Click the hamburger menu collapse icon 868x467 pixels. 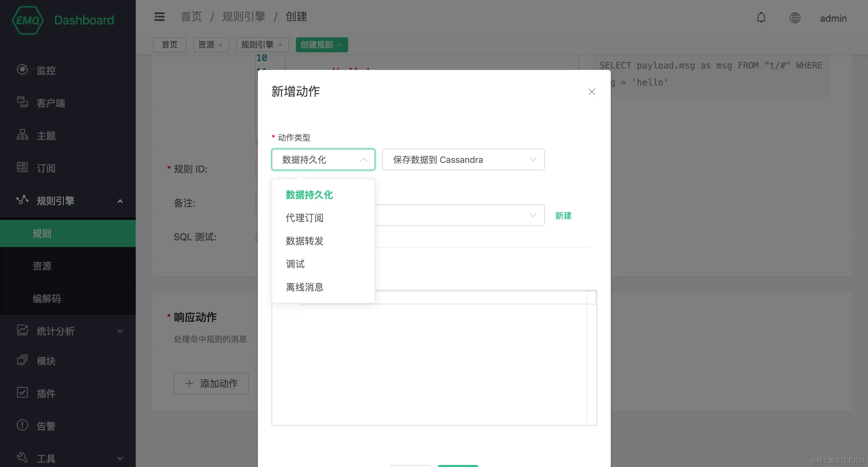click(159, 17)
